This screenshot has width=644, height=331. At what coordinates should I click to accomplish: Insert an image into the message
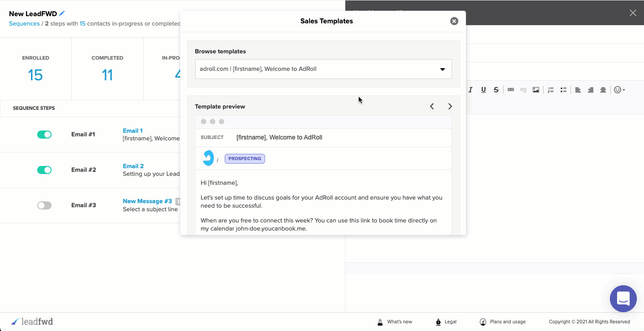point(536,90)
